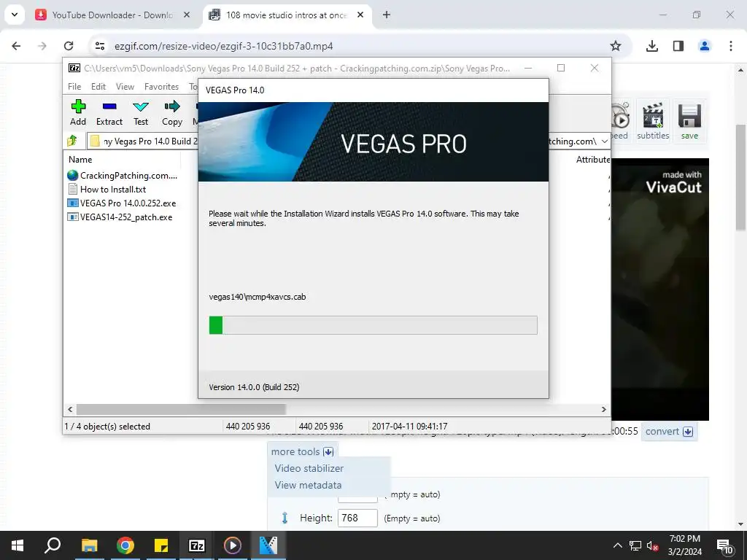
Task: Click the Attributes column header in 7-Zip
Action: [592, 160]
